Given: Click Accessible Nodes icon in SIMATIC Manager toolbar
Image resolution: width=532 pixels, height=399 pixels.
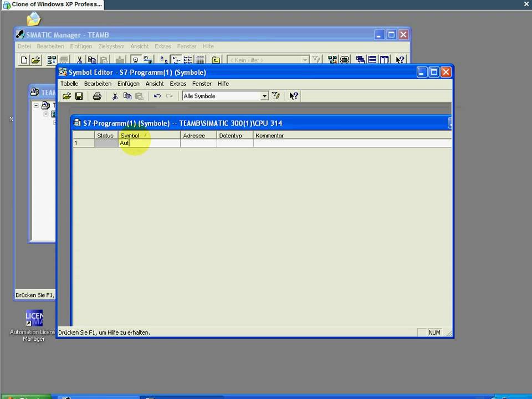Looking at the screenshot, I should (52, 60).
